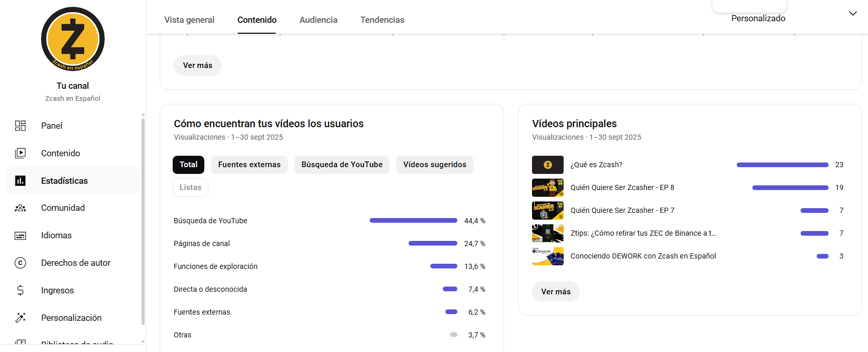Switch to the Vista general tab
Image resolution: width=868 pixels, height=352 pixels.
[189, 20]
